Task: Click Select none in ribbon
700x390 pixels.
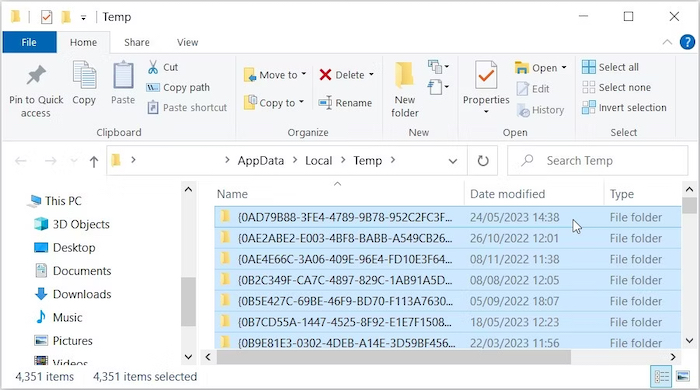Action: 617,87
